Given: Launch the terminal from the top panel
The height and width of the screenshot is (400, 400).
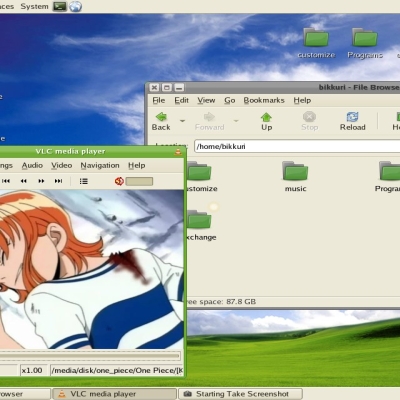Looking at the screenshot, I should pos(60,6).
